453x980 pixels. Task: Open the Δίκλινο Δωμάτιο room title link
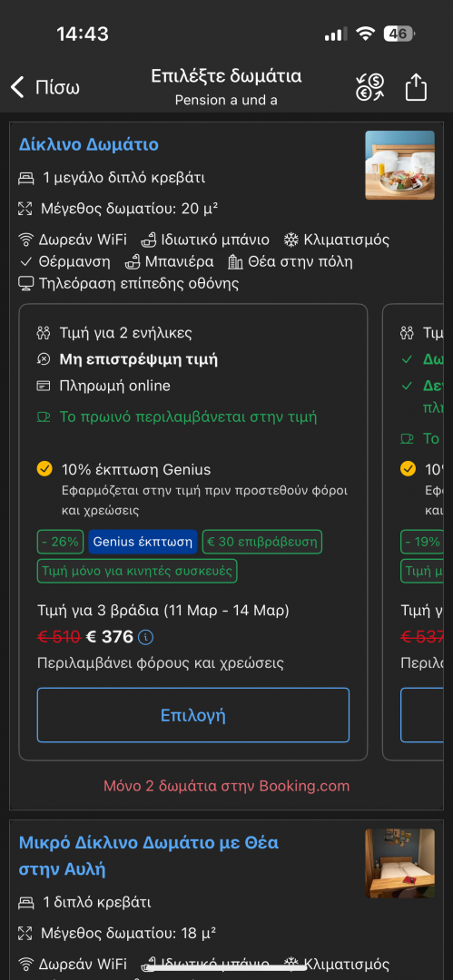click(89, 145)
